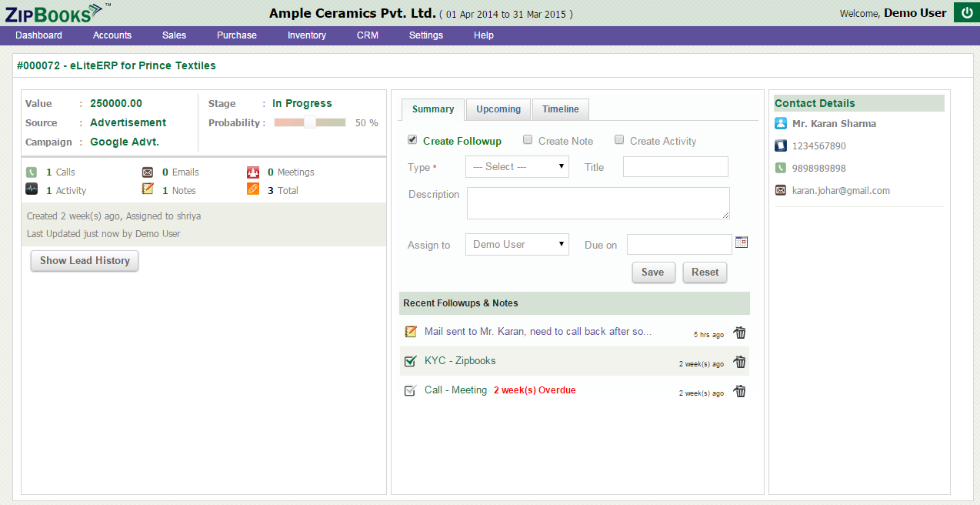Click the Description text area
This screenshot has height=505, width=980.
(x=598, y=203)
